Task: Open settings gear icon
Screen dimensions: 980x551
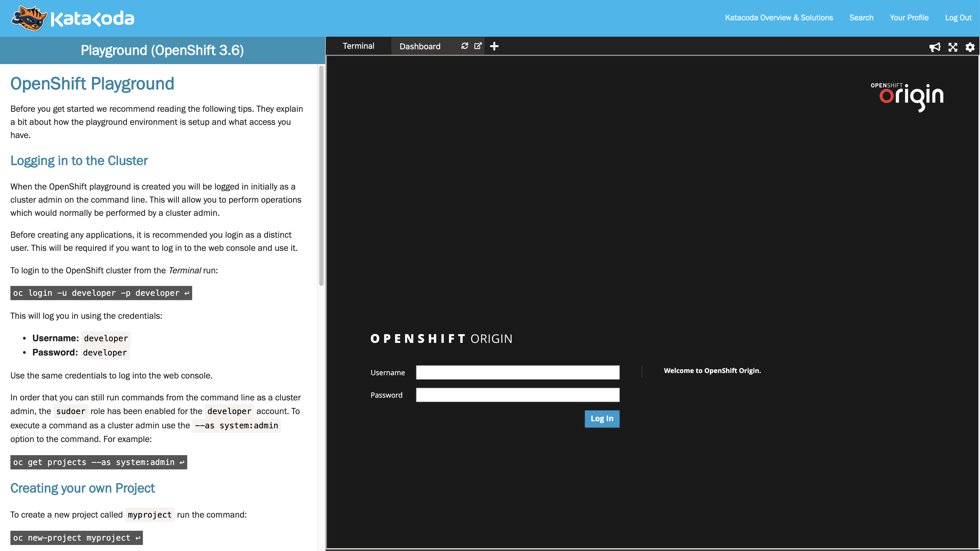Action: point(970,47)
